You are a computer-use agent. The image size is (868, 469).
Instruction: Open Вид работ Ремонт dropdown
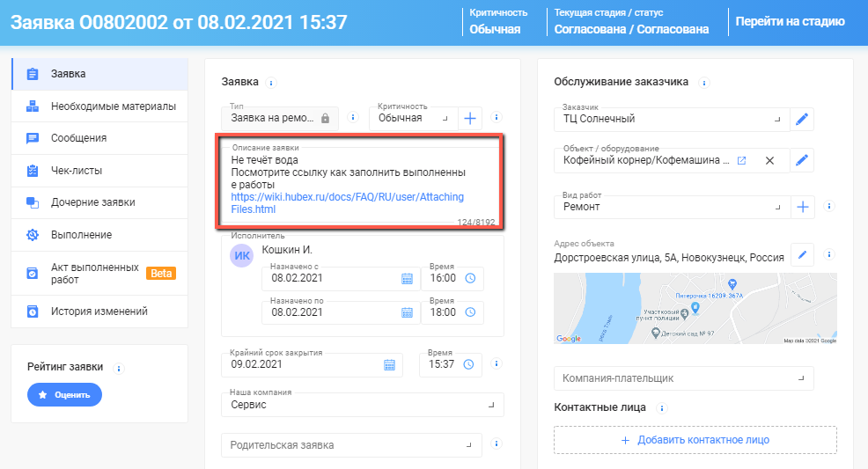[672, 207]
